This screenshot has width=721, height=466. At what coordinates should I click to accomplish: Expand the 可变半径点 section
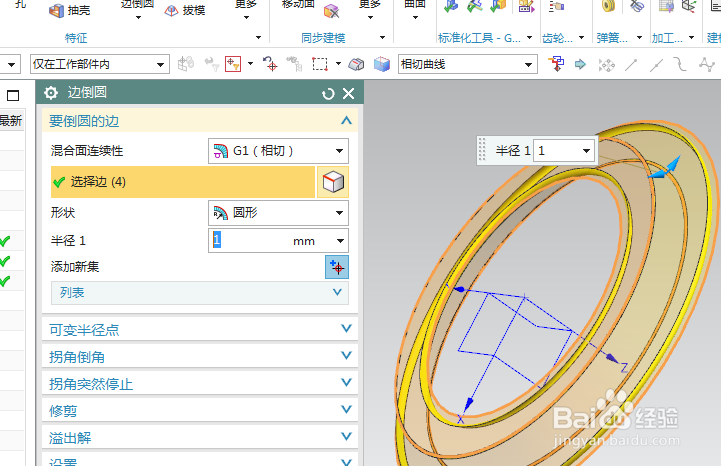(346, 328)
